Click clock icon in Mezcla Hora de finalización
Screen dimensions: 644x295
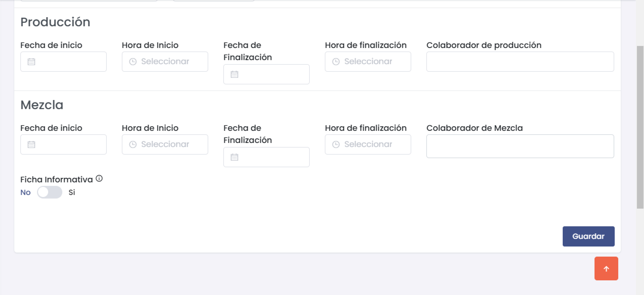[336, 144]
